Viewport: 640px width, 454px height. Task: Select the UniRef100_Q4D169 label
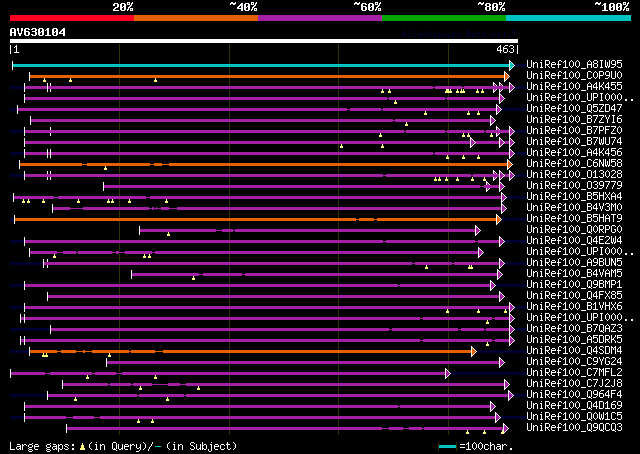574,406
